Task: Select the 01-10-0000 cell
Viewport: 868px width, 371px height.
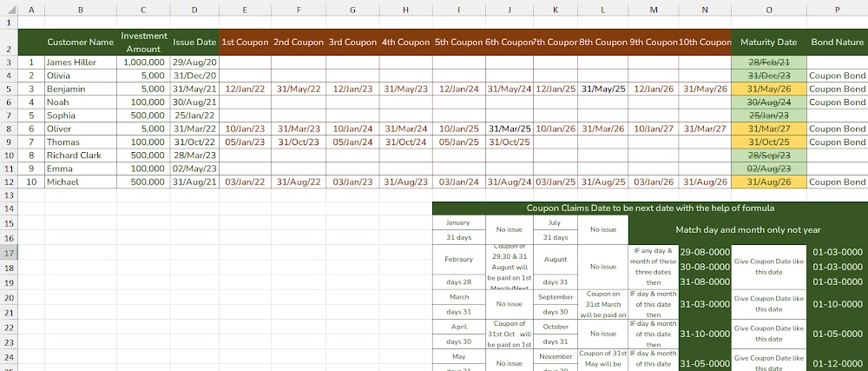Action: click(837, 304)
